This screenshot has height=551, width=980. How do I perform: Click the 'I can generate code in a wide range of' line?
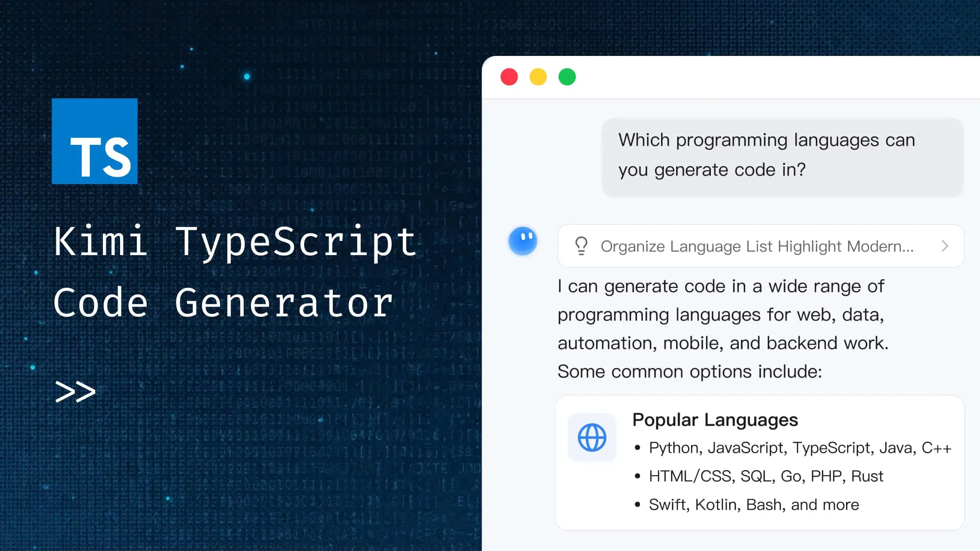tap(721, 287)
